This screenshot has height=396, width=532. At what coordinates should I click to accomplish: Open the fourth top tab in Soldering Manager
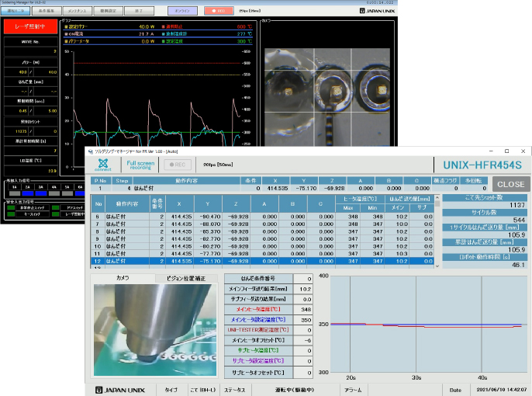(x=109, y=11)
